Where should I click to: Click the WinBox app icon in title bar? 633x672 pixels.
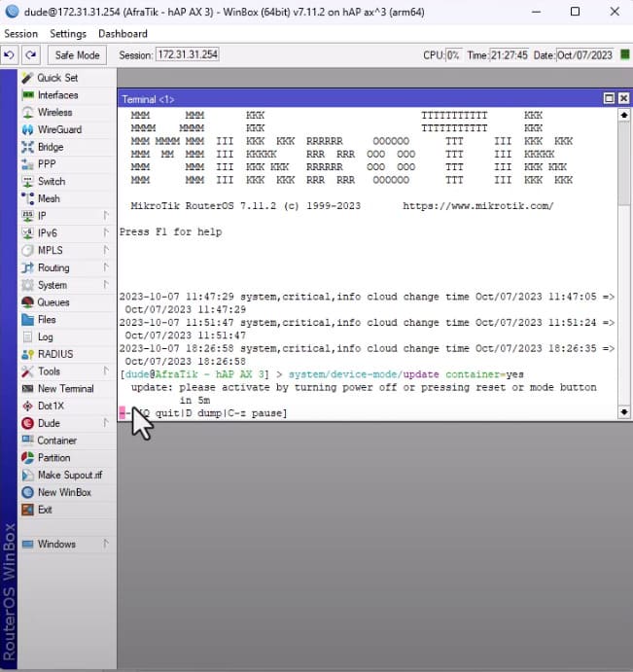pos(12,11)
